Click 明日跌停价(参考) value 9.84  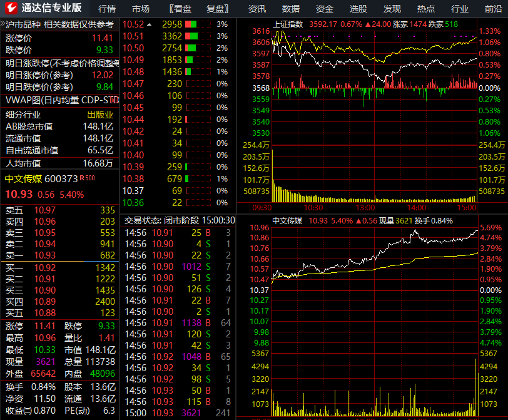pos(104,87)
